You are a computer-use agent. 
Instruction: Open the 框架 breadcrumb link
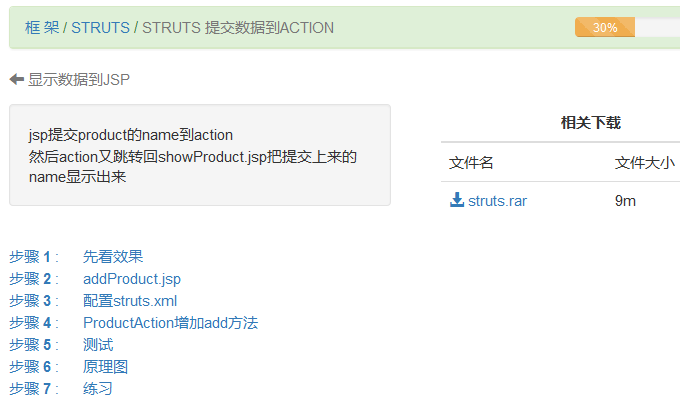(x=42, y=27)
